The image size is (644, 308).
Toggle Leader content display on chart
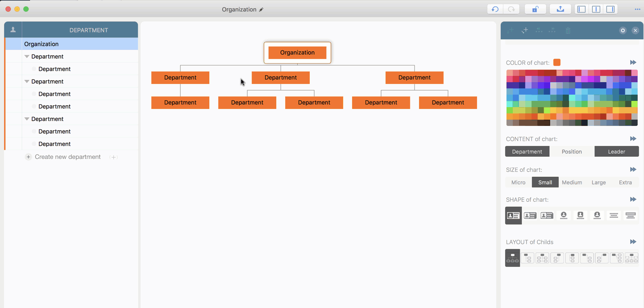point(616,152)
